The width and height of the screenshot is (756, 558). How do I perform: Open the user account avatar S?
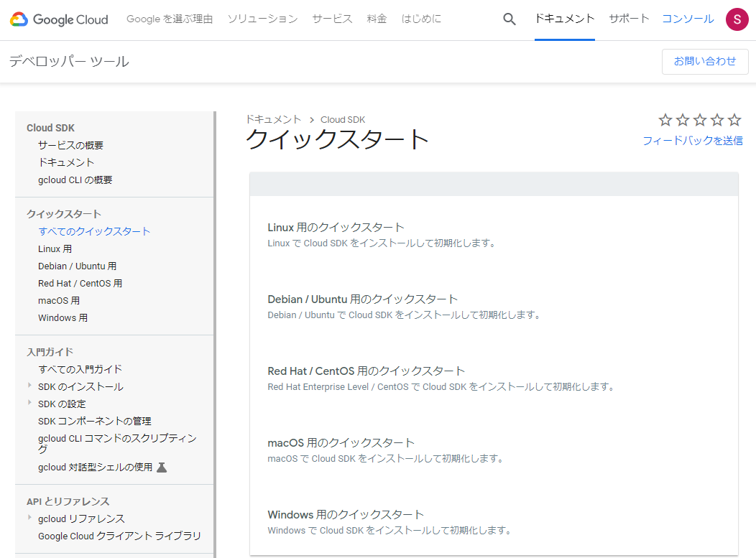737,19
